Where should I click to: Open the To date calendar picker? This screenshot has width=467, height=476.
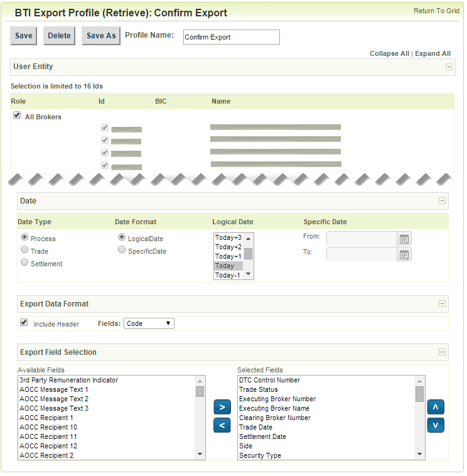pyautogui.click(x=404, y=254)
